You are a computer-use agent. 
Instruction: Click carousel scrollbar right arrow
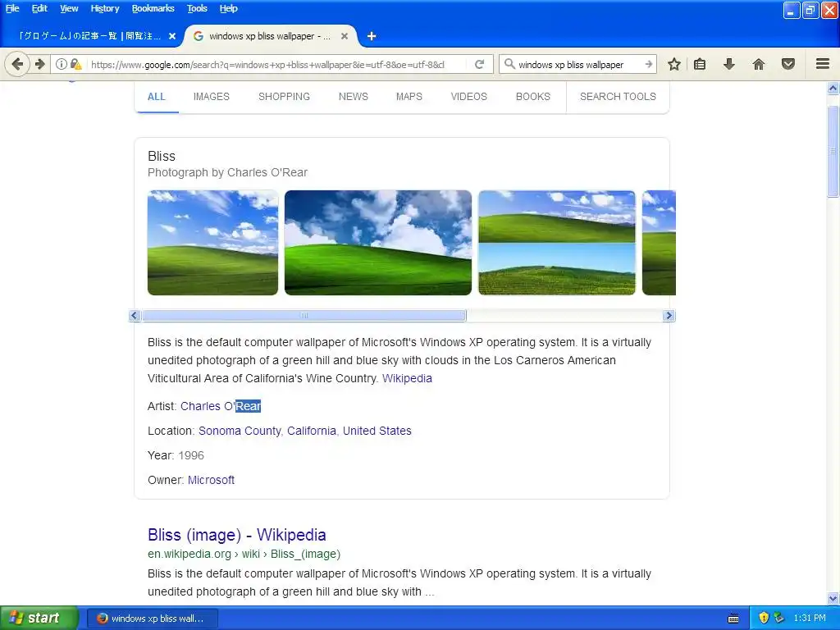point(669,316)
